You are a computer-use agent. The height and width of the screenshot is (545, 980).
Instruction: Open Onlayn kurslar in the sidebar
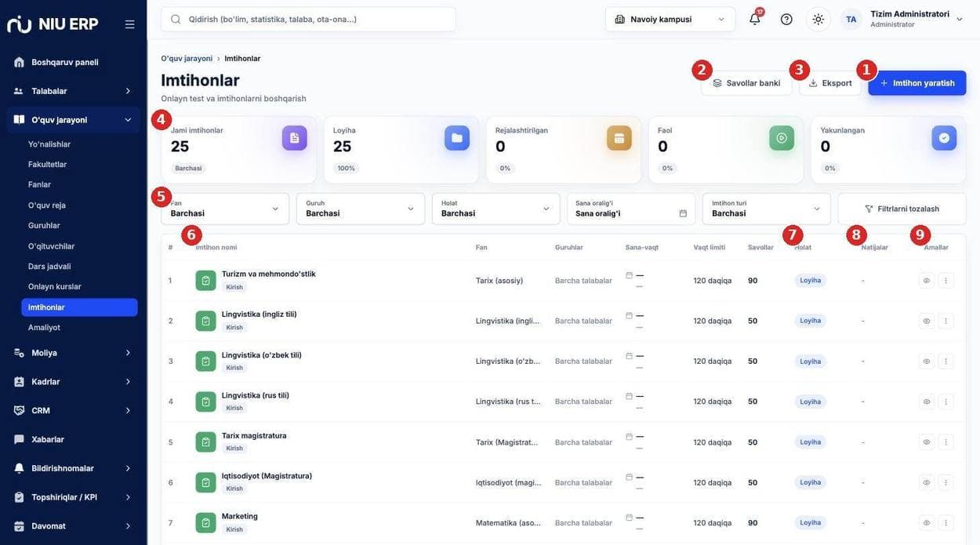click(55, 287)
